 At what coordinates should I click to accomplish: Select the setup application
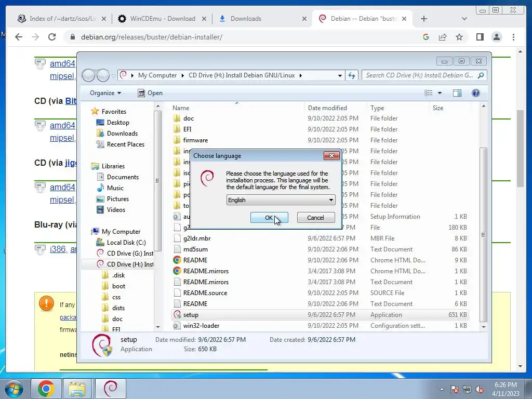tap(191, 314)
